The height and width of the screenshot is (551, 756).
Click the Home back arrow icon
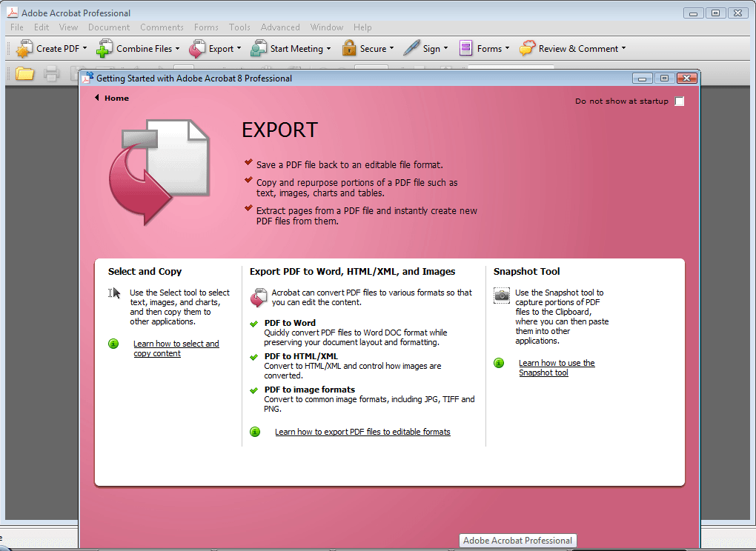coord(97,98)
